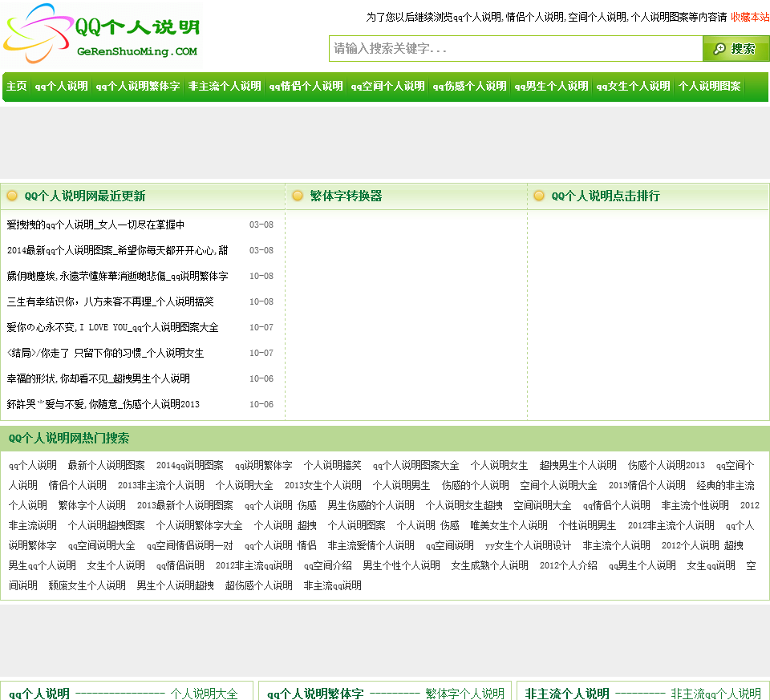Click hot search tag qq空间说明大全
Screen dimensions: 770x700
coord(102,546)
